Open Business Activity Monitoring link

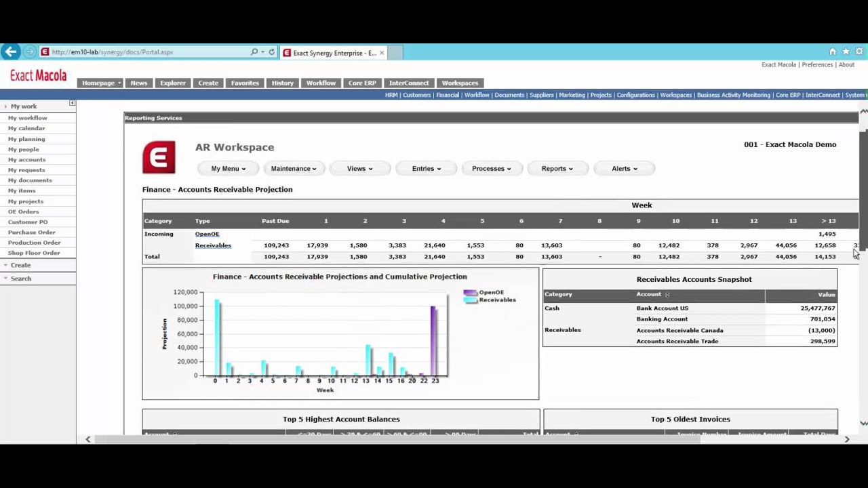pos(734,95)
